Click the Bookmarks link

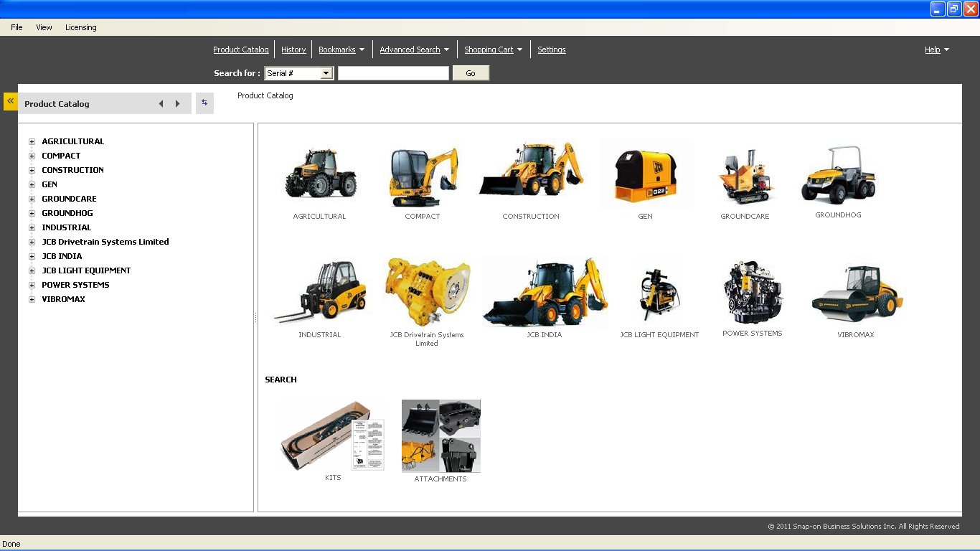(x=337, y=50)
